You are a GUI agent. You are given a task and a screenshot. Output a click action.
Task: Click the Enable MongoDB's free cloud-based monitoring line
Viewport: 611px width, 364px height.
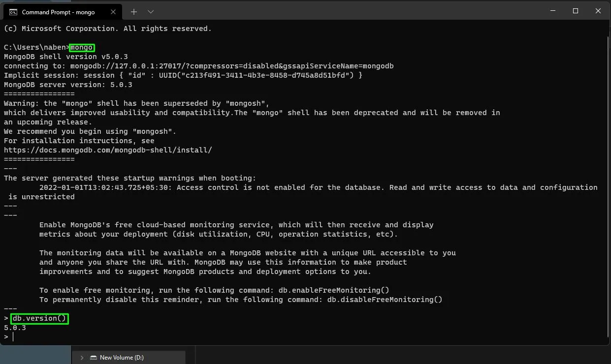click(x=236, y=225)
